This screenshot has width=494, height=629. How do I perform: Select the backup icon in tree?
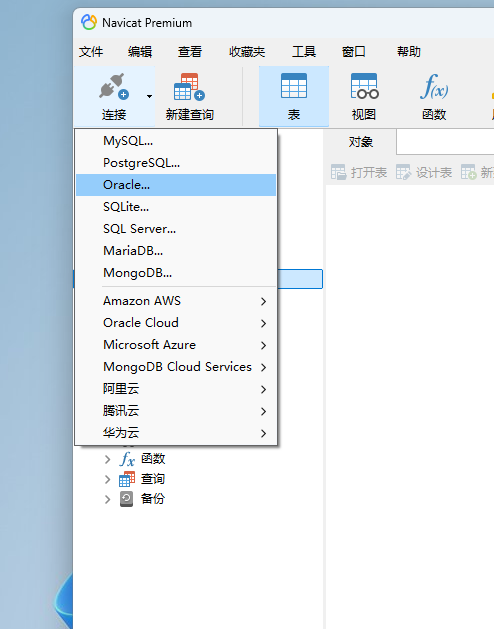[126, 499]
